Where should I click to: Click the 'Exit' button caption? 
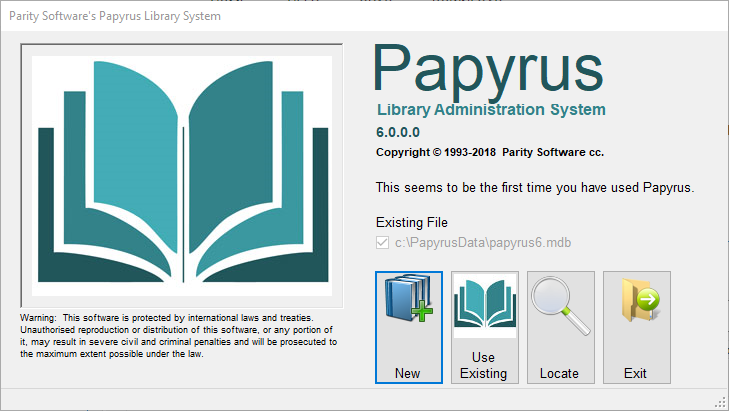tap(635, 373)
